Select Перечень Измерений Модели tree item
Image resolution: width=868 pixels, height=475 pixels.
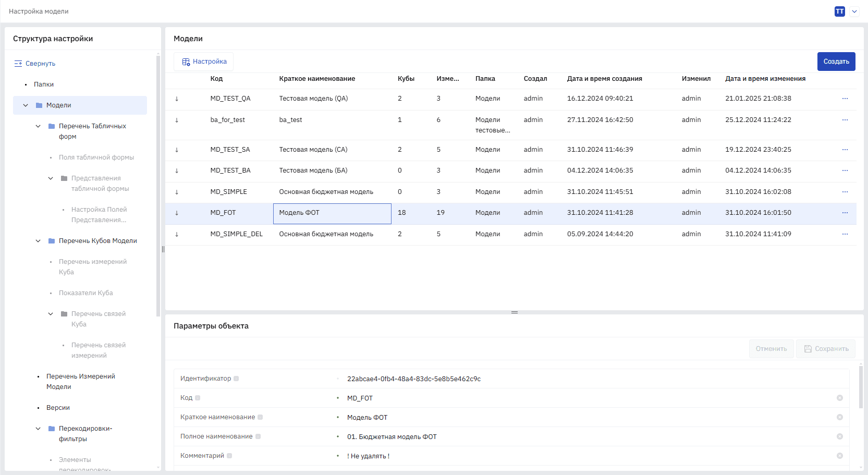[81, 382]
